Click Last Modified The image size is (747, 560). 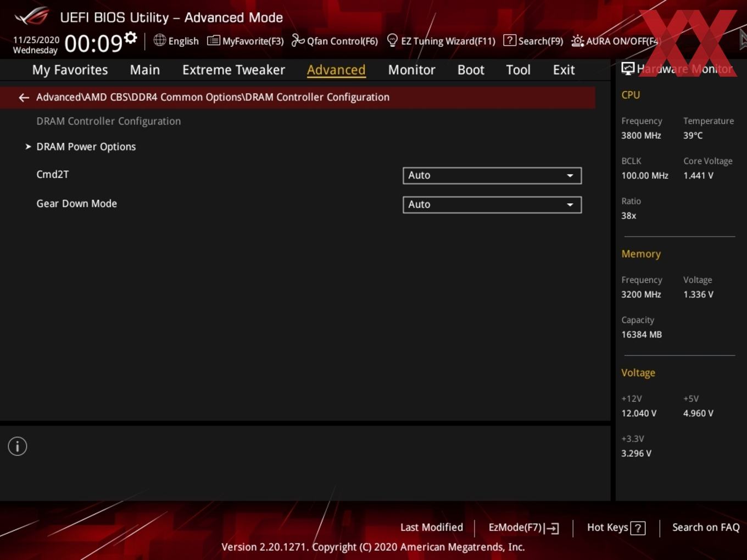[432, 528]
